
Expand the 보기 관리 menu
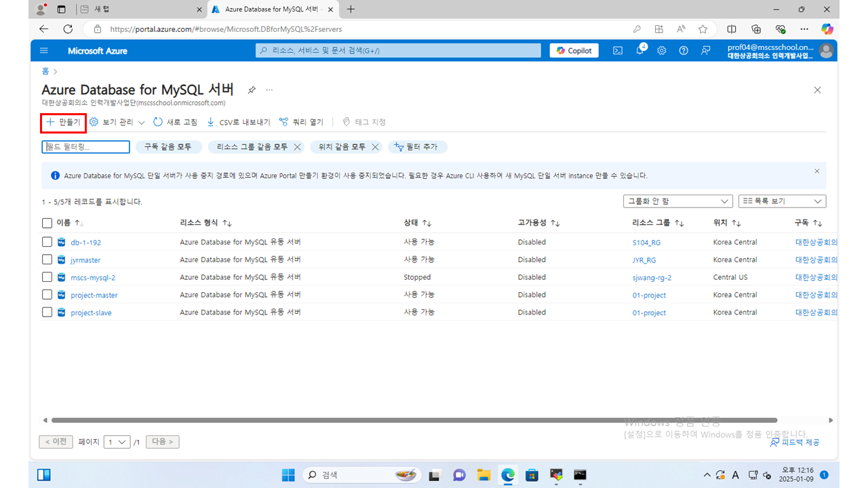[117, 122]
